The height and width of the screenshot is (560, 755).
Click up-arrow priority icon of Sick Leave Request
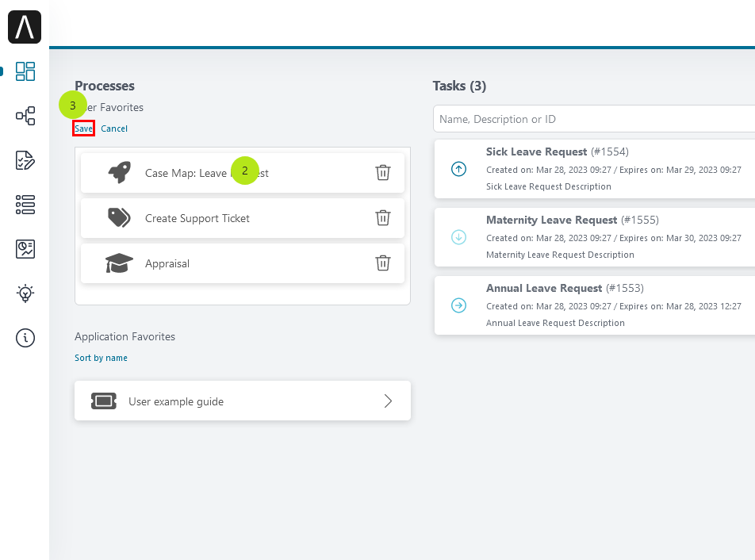[458, 169]
